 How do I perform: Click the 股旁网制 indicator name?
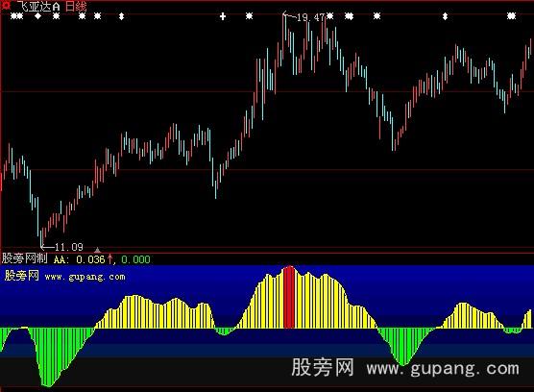[x=25, y=258]
